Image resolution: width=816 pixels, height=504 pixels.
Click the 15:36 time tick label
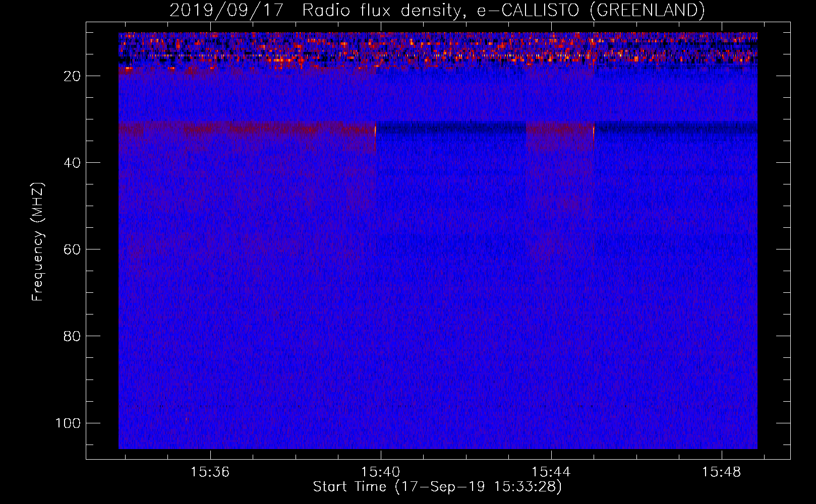point(210,472)
